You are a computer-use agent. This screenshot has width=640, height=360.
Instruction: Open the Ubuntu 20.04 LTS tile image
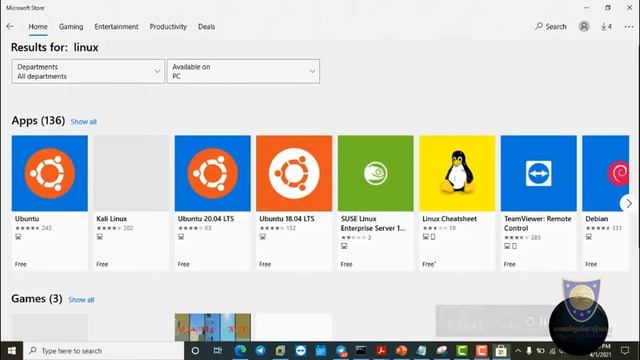pyautogui.click(x=213, y=173)
